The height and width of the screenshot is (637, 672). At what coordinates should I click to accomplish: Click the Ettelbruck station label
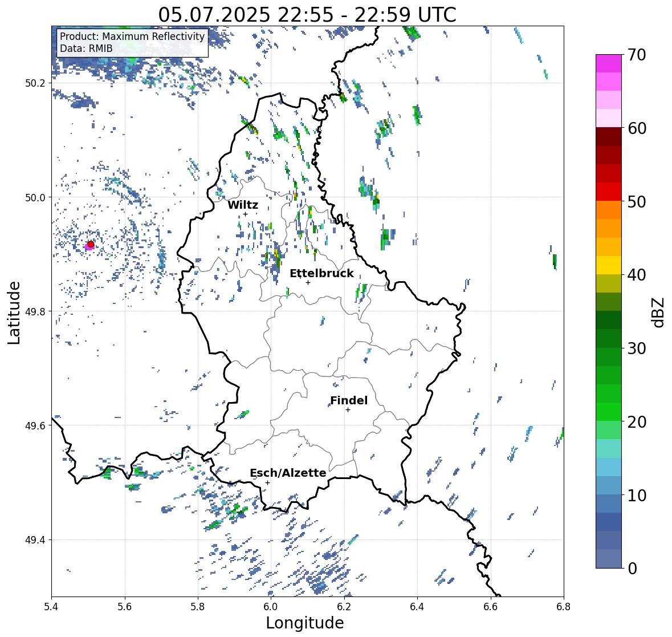point(321,273)
